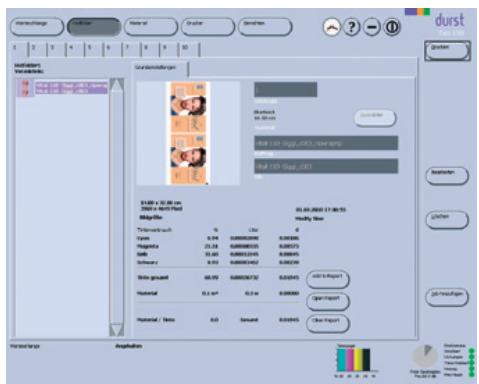
Task: Click the Bearbeiten button
Action: 447,176
